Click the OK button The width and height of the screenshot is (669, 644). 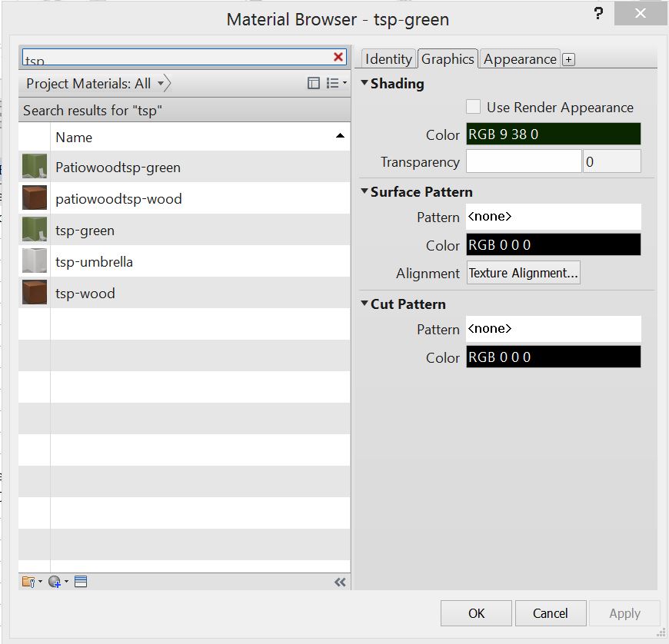(x=476, y=613)
